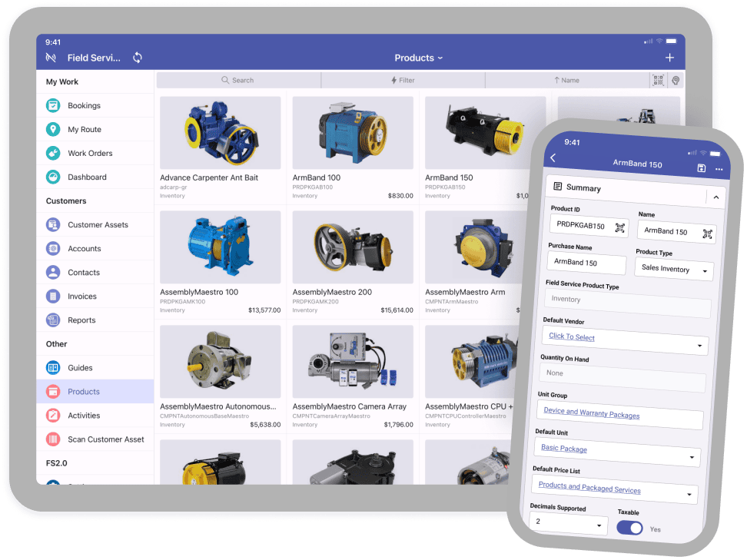Click the ArmBand 150 title in tablet list

[449, 177]
